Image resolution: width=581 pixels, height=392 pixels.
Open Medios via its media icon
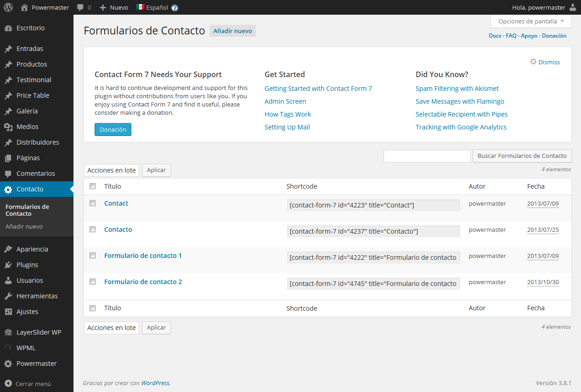pos(8,127)
